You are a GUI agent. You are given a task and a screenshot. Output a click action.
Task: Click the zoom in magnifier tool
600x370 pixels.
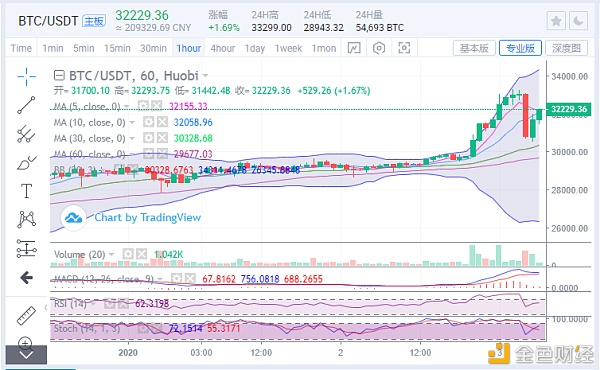(25, 342)
